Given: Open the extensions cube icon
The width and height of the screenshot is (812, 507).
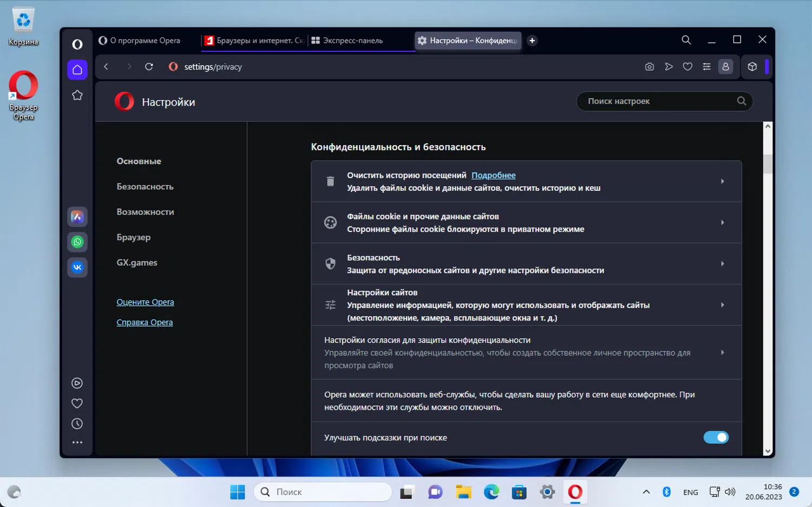Looking at the screenshot, I should click(752, 67).
